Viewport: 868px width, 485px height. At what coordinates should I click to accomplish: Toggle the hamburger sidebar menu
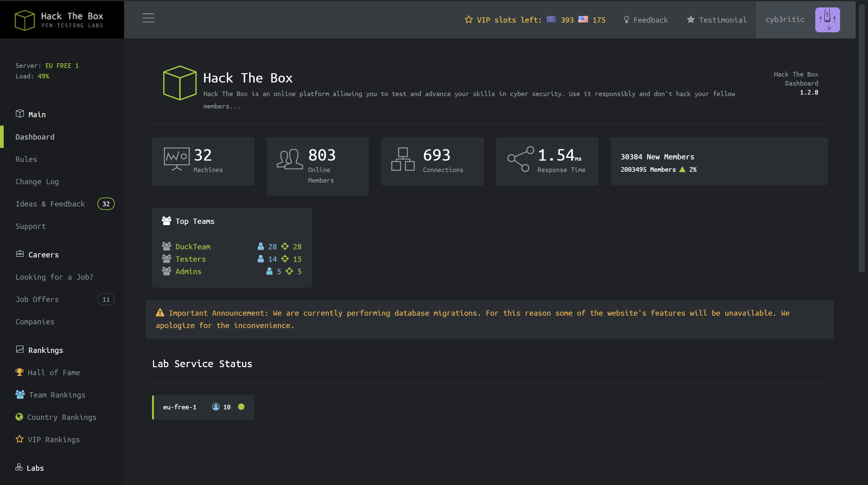tap(148, 18)
